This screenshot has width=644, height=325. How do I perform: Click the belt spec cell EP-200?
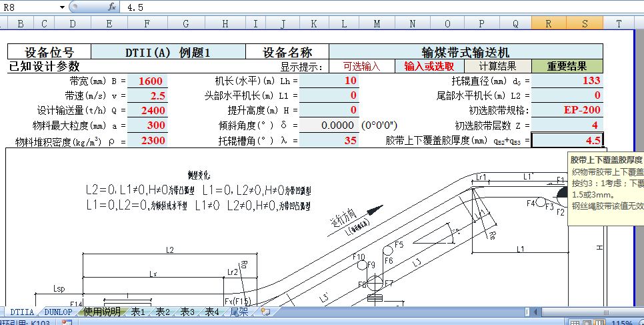(567, 110)
